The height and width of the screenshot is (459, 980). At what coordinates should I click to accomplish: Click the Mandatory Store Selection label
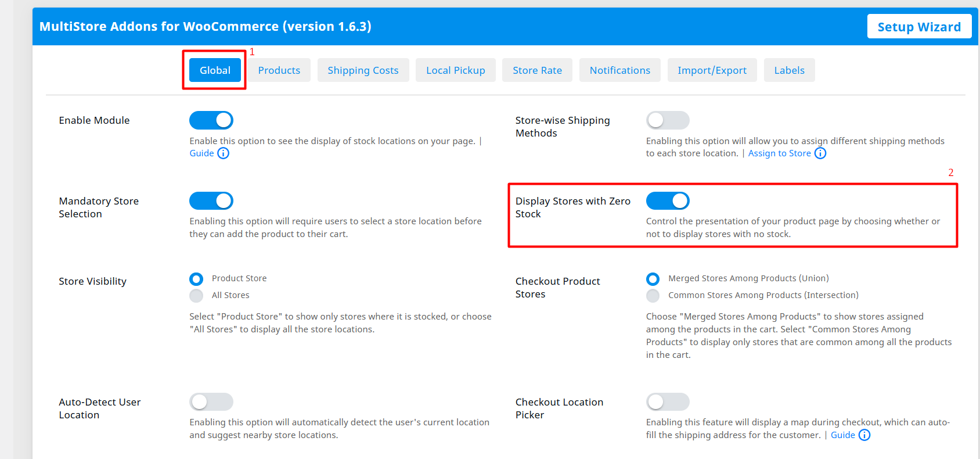pos(99,207)
